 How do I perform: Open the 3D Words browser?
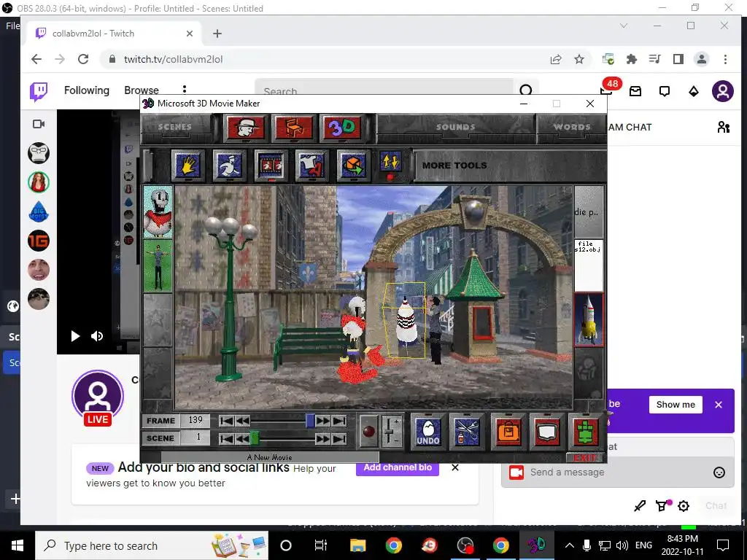[x=341, y=128]
